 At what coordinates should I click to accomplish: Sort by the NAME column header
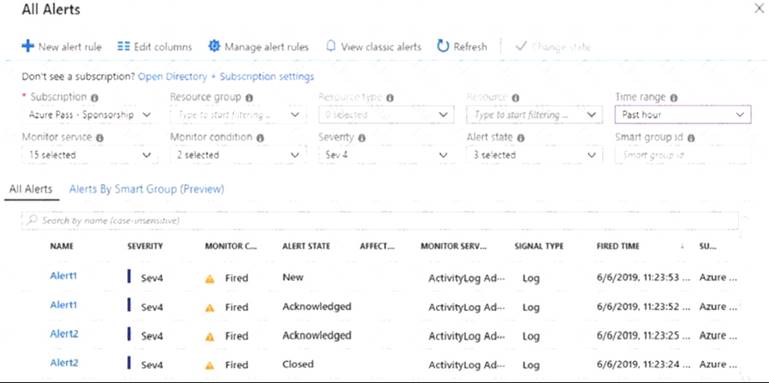(x=62, y=246)
